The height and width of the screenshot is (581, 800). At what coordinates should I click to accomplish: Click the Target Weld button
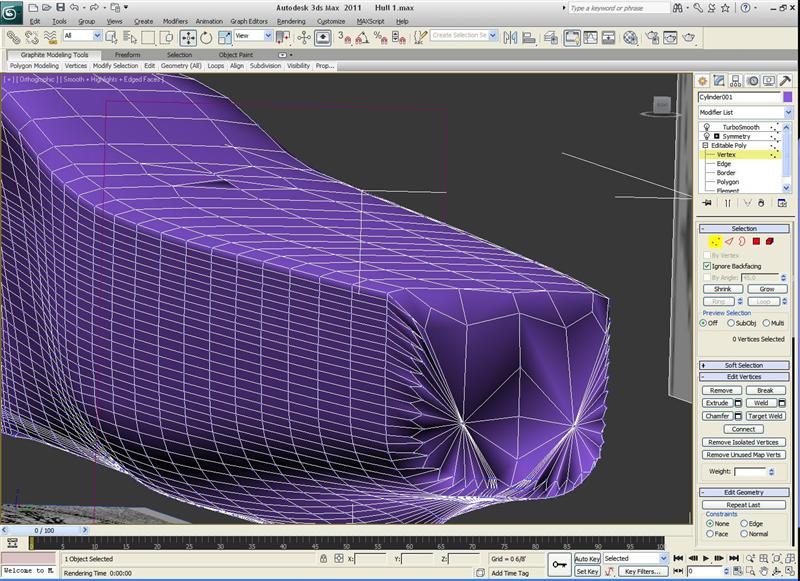765,416
